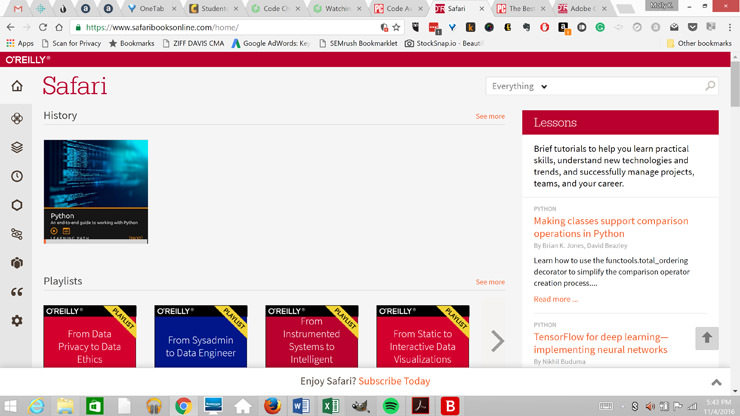Click StockSnap.io bookmark
This screenshot has width=740, height=416.
coord(443,43)
